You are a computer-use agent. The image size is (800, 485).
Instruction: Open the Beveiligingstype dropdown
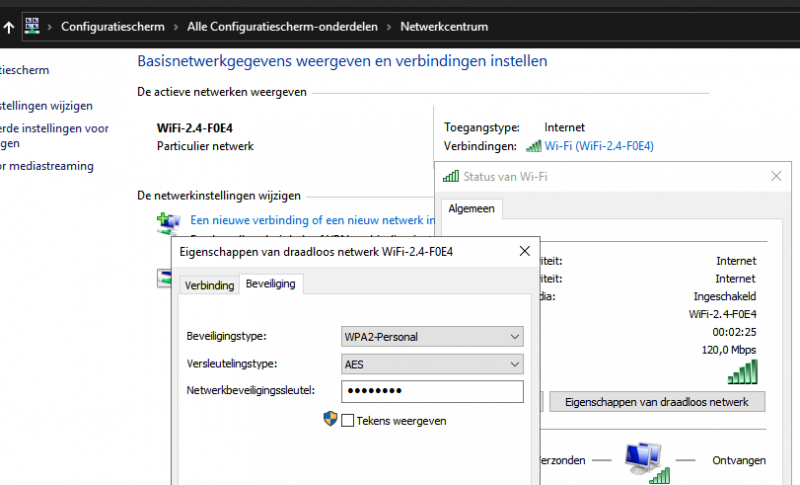click(x=432, y=336)
